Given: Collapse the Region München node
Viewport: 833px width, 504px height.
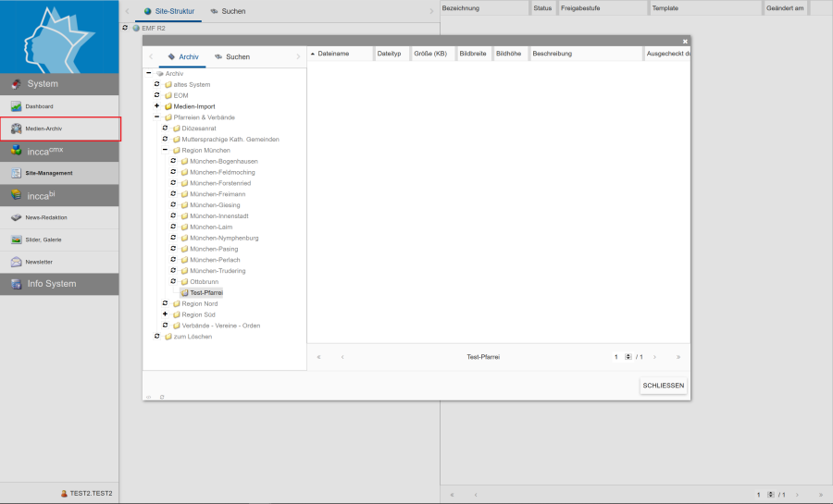Looking at the screenshot, I should [165, 150].
